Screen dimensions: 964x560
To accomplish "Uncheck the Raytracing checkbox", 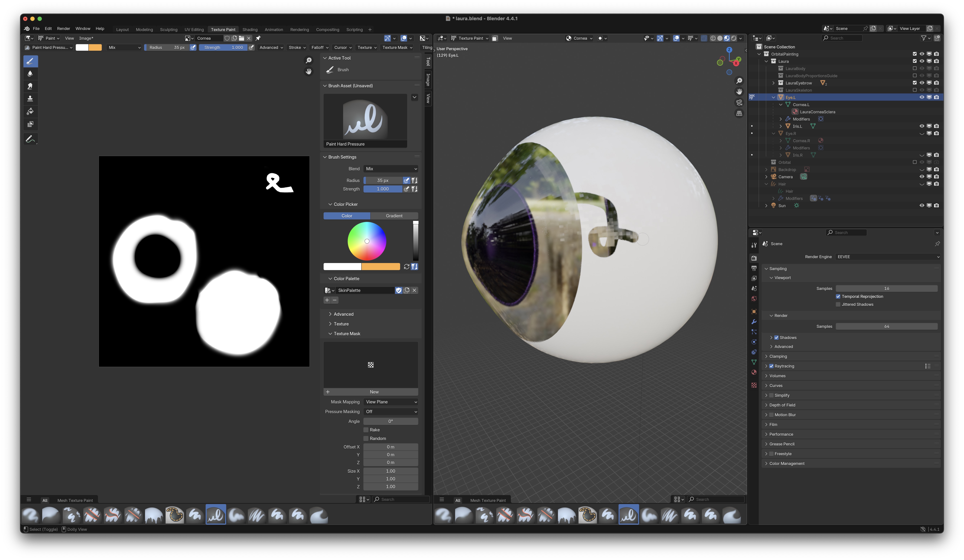I will (771, 366).
